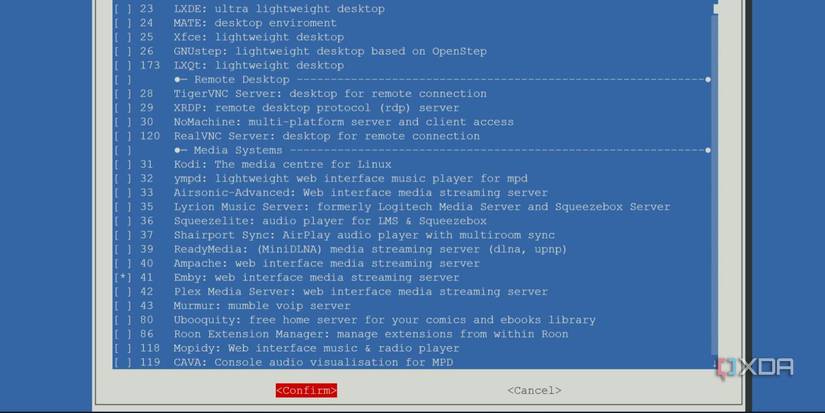Screen dimensions: 825x413
Task: Tick the GNUstep checkbox
Action: click(x=123, y=52)
